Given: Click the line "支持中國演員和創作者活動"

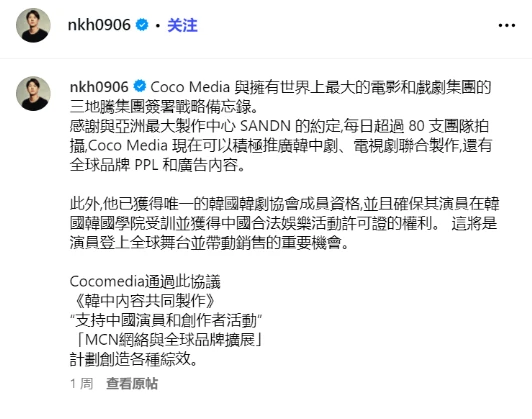Looking at the screenshot, I should click(x=166, y=320).
